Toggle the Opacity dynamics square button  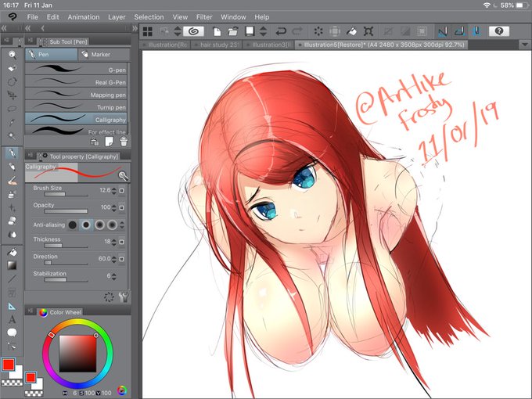[x=121, y=207]
